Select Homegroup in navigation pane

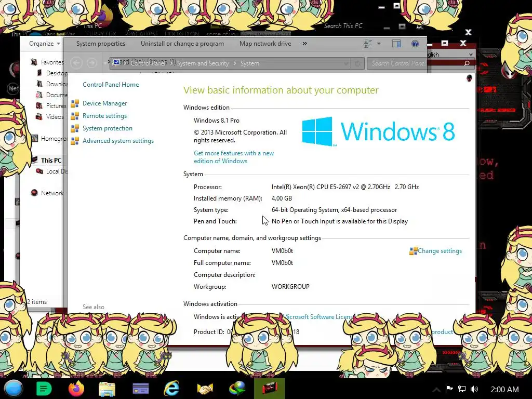coord(54,138)
